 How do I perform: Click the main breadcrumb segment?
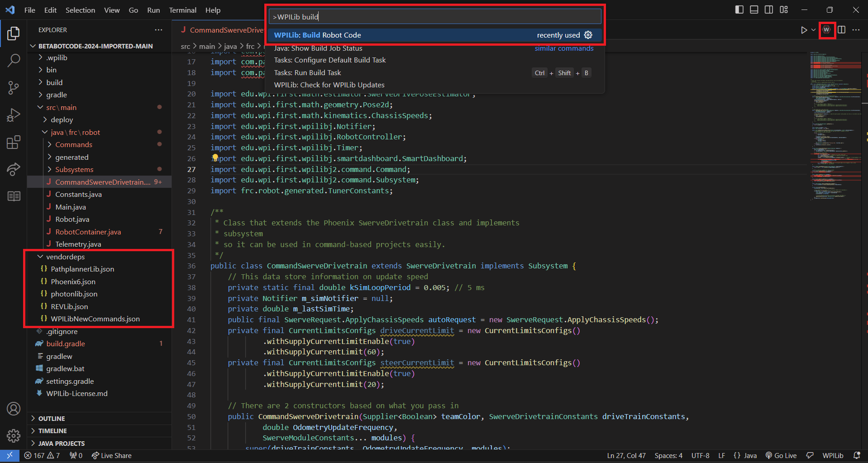point(207,46)
